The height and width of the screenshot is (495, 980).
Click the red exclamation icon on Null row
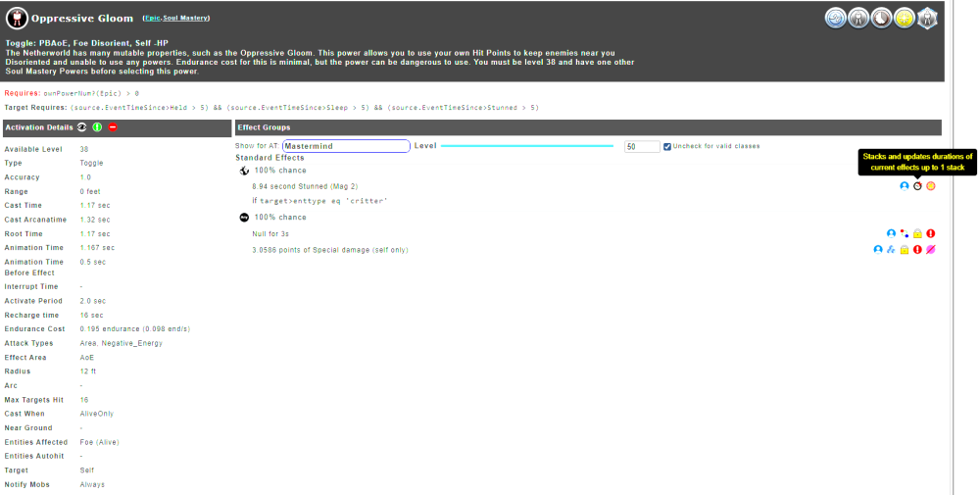931,233
